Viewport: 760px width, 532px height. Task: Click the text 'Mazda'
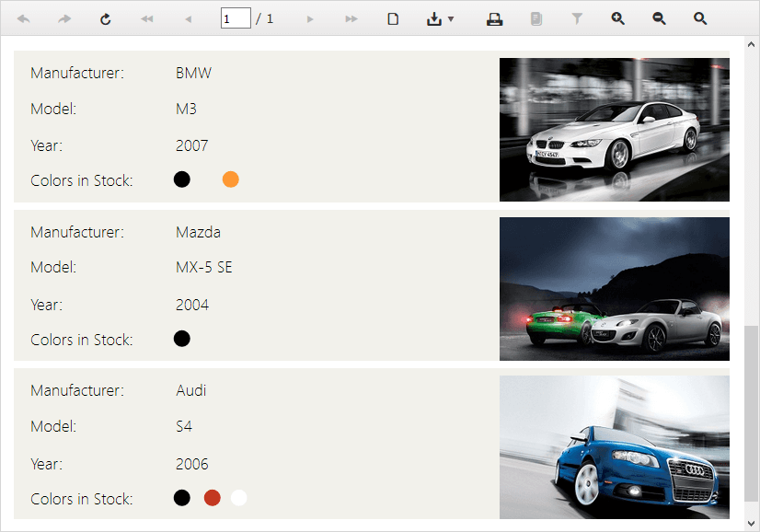tap(198, 232)
